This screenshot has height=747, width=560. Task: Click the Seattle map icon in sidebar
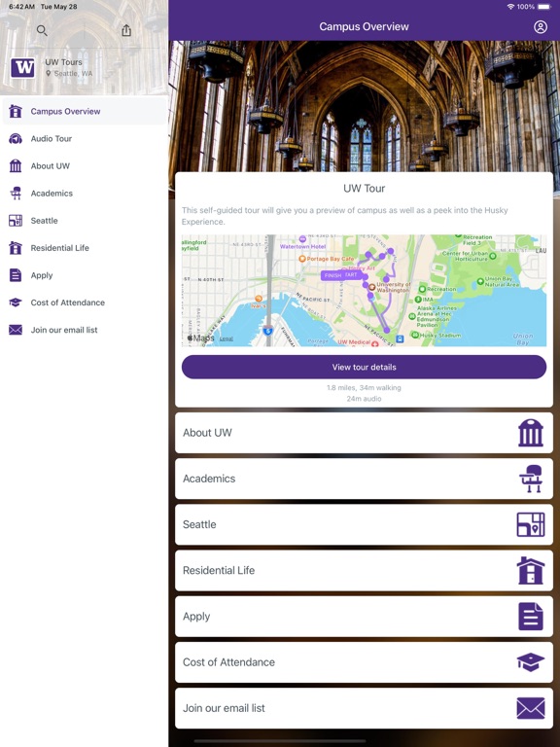pyautogui.click(x=16, y=221)
